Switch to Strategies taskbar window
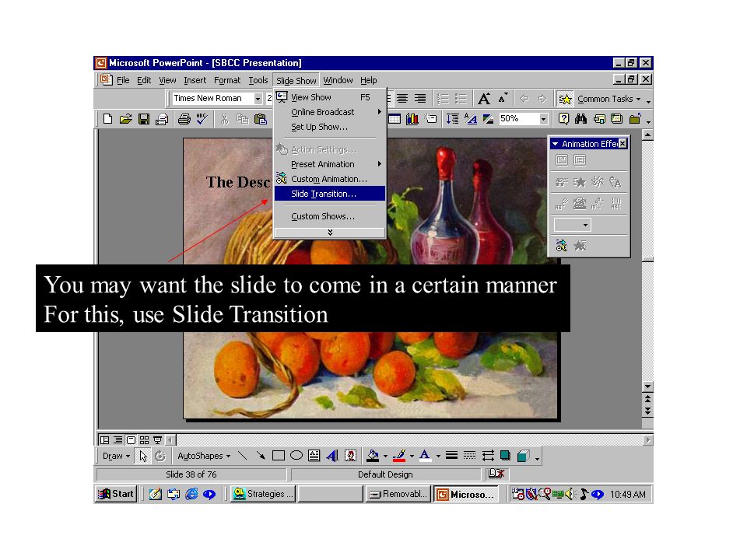 262,495
